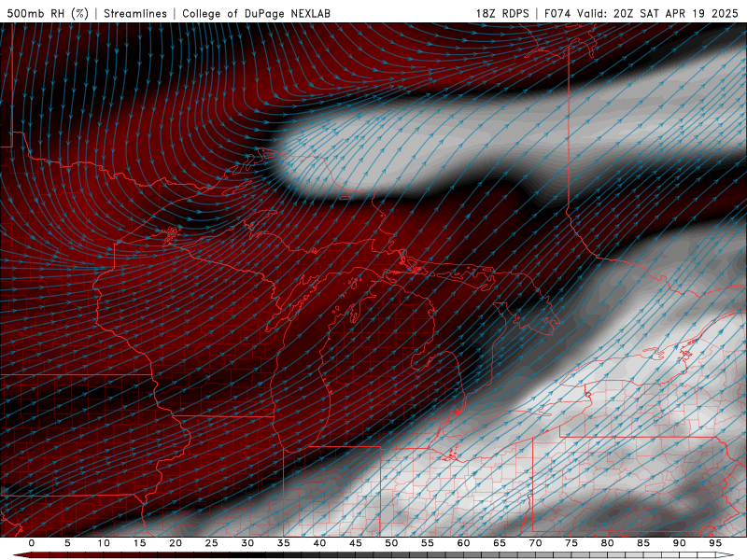
Task: Click 'College of DuPage NEXLAB' text
Action: 256,13
